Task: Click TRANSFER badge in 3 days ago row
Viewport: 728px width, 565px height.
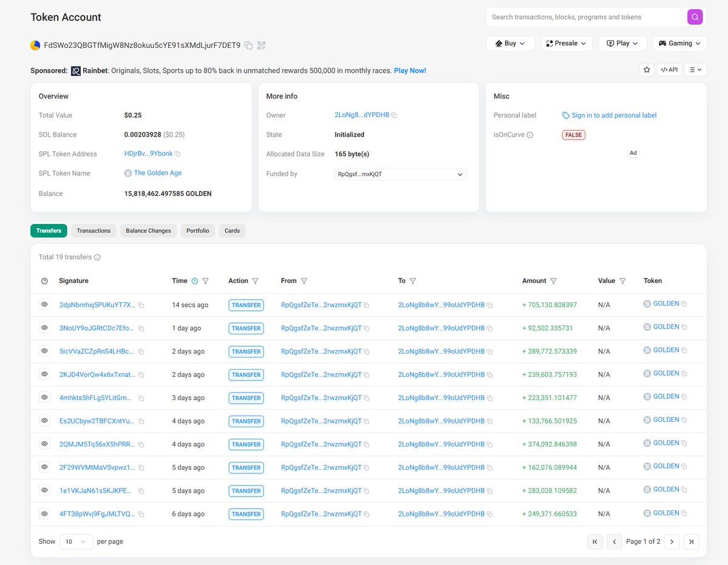Action: pyautogui.click(x=246, y=398)
